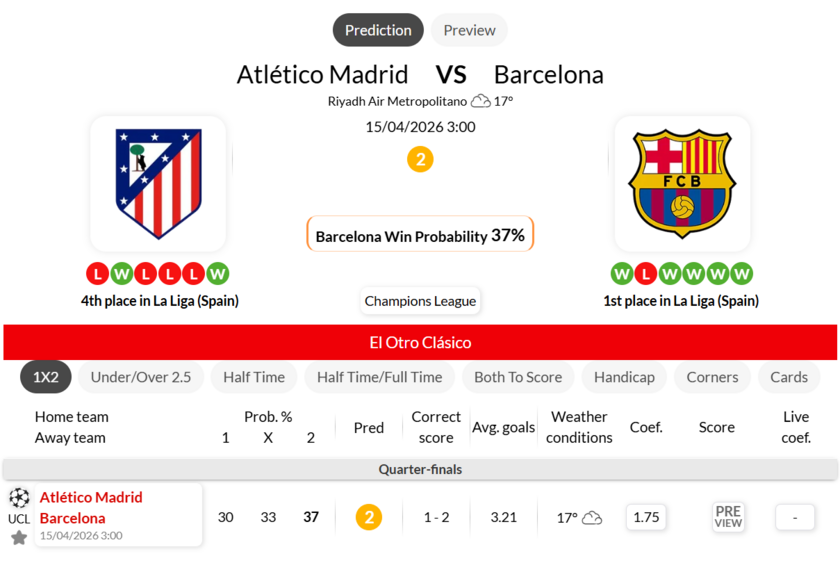Screen dimensions: 840x563
Task: Open the Half Time/Full Time filter
Action: pos(379,377)
